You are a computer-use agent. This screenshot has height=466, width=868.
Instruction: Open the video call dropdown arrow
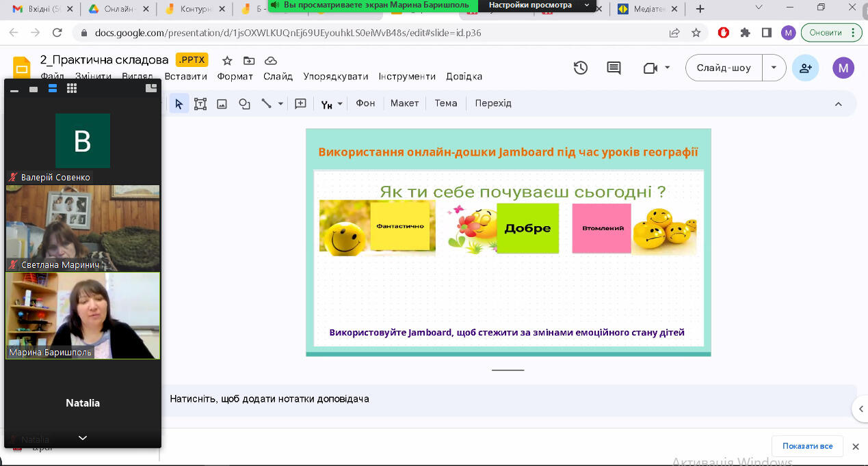click(668, 68)
